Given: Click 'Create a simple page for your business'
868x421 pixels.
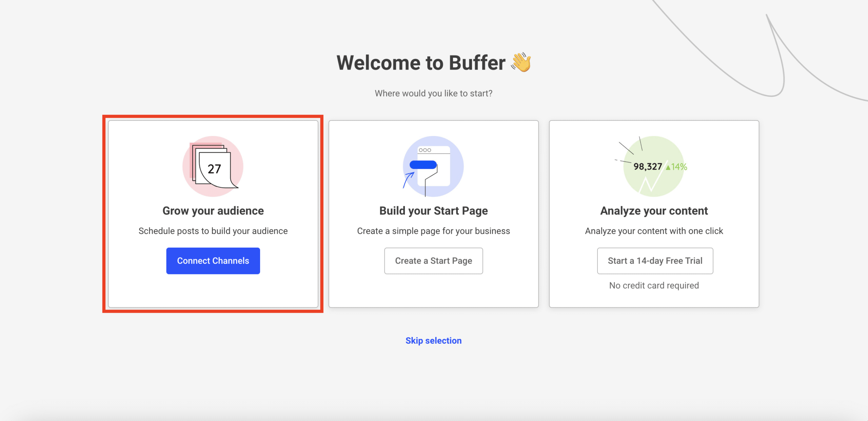Looking at the screenshot, I should (x=433, y=231).
